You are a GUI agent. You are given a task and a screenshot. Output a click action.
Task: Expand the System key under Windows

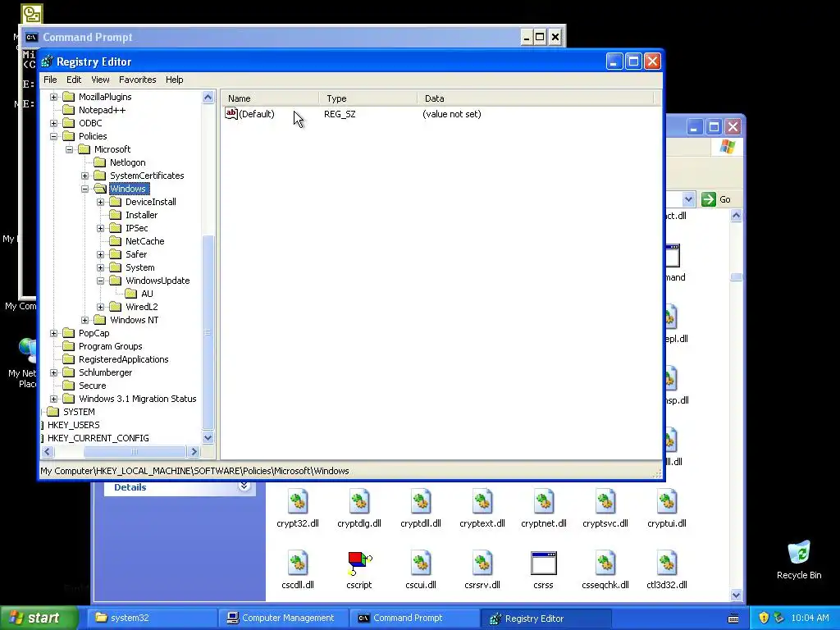click(x=100, y=267)
